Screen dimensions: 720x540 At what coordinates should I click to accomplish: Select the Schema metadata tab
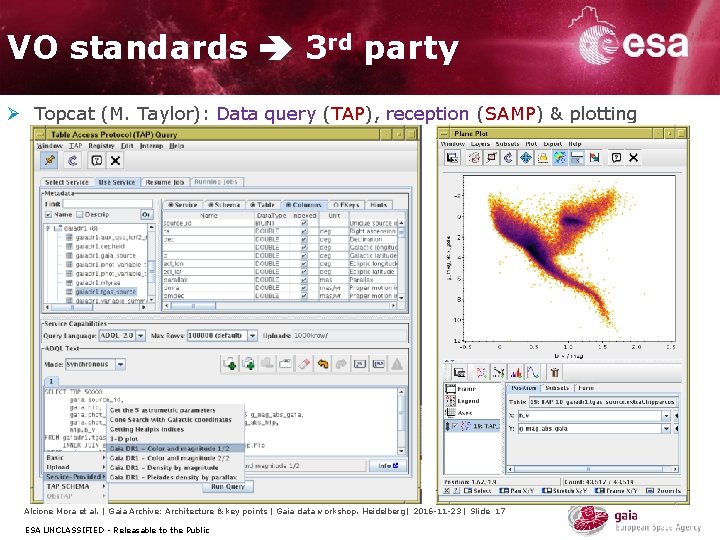pos(224,205)
